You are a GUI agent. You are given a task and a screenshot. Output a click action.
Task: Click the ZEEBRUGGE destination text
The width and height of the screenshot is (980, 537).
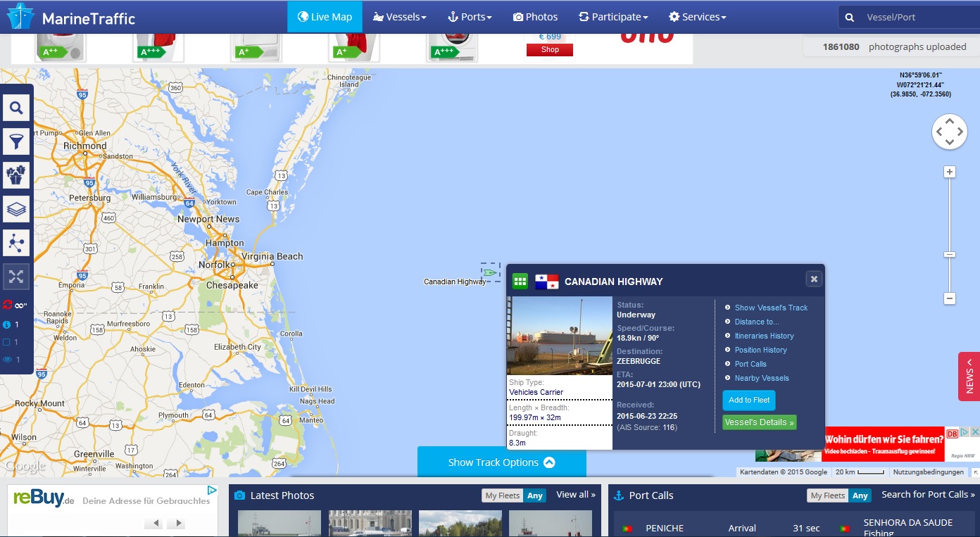(639, 361)
